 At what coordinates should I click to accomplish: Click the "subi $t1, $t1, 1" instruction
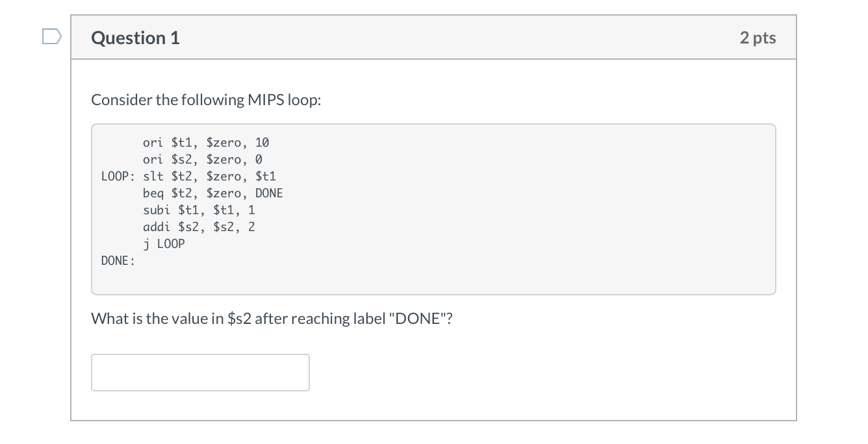[x=199, y=210]
